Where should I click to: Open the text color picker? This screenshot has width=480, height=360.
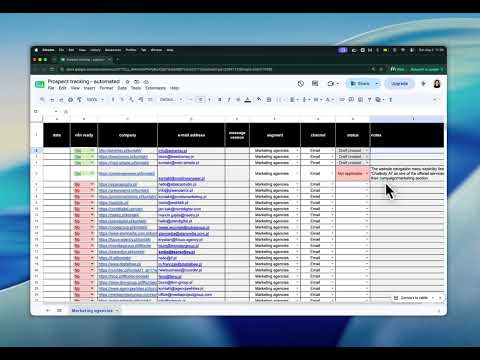point(248,100)
